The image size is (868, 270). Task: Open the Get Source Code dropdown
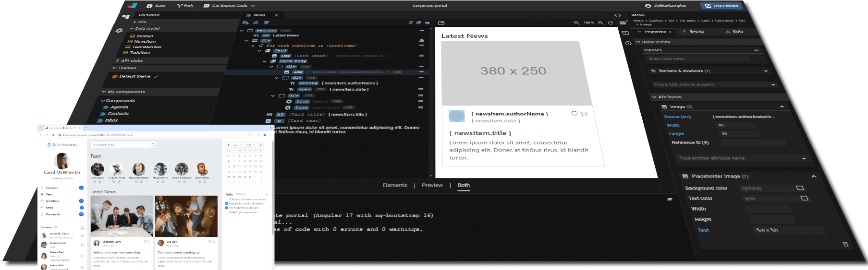tap(229, 6)
